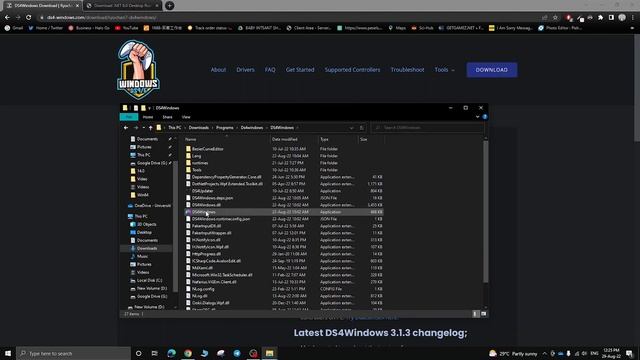The width and height of the screenshot is (640, 360).
Task: Select Downloads under This PC in sidebar
Action: [147, 249]
